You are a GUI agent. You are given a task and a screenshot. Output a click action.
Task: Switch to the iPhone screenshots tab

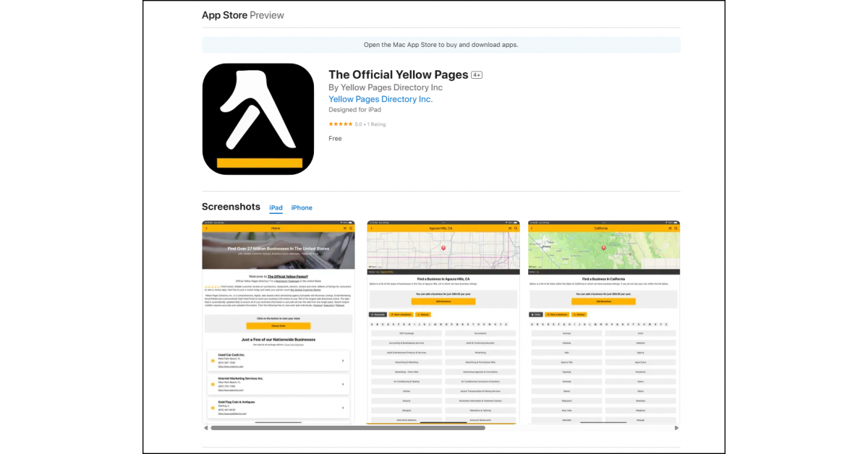tap(302, 207)
